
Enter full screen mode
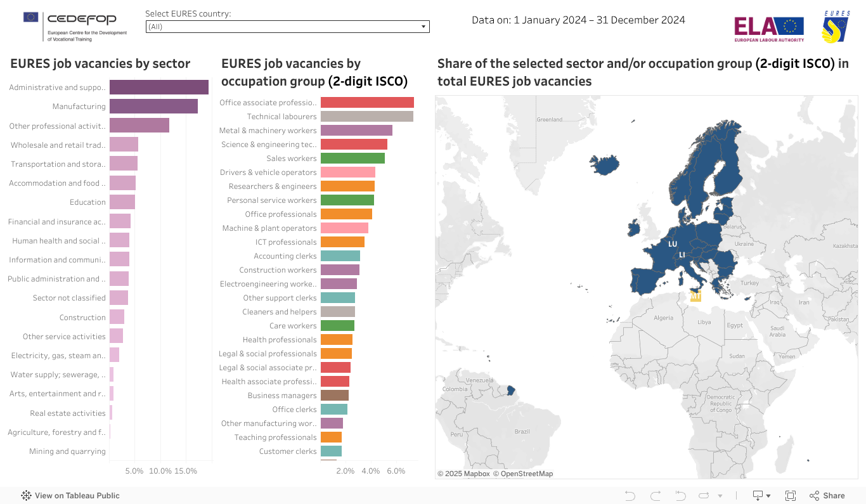coord(791,496)
